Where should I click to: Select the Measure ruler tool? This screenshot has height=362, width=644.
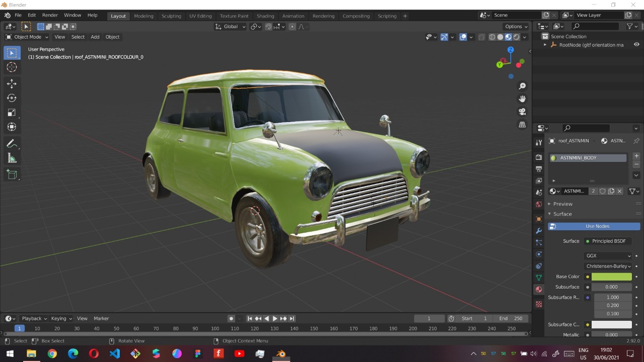(x=12, y=159)
